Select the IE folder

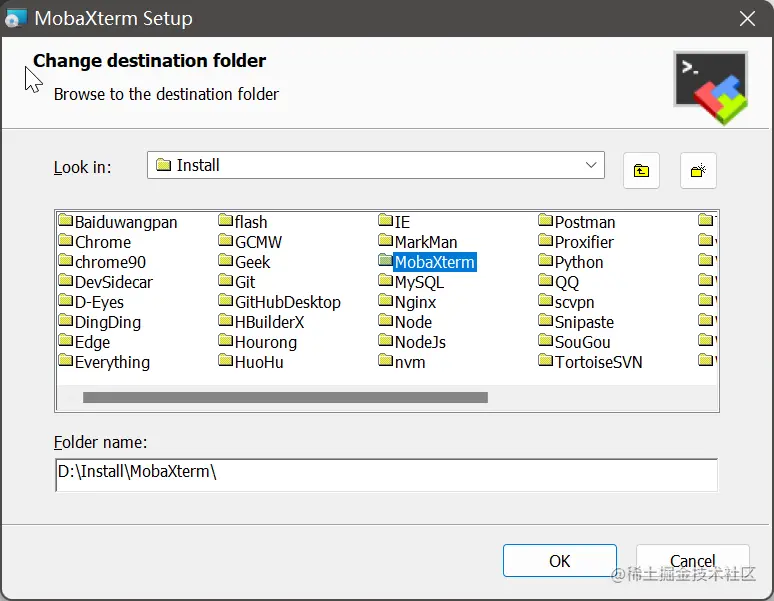point(394,222)
